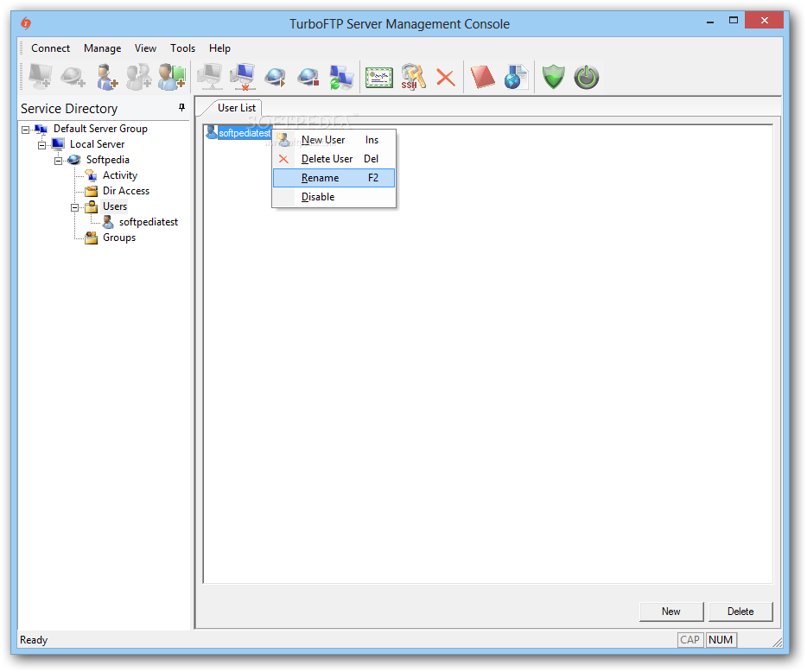
Task: Choose Disable from context menu
Action: (x=334, y=197)
